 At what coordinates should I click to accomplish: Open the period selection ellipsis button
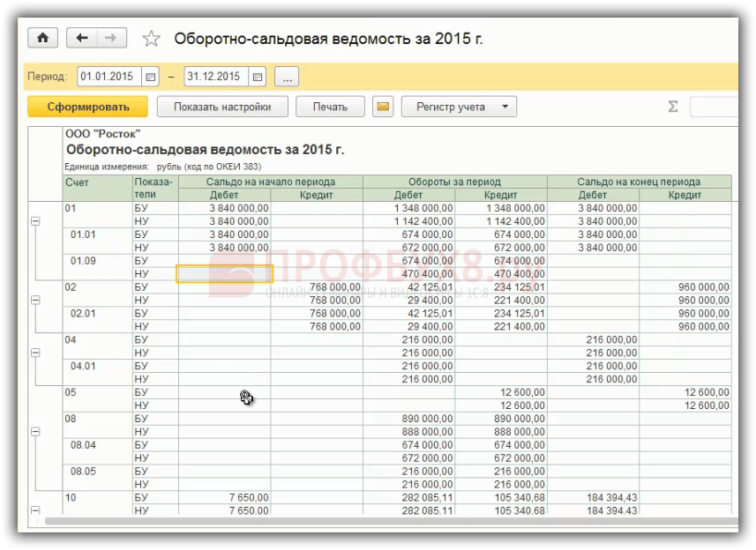[287, 77]
